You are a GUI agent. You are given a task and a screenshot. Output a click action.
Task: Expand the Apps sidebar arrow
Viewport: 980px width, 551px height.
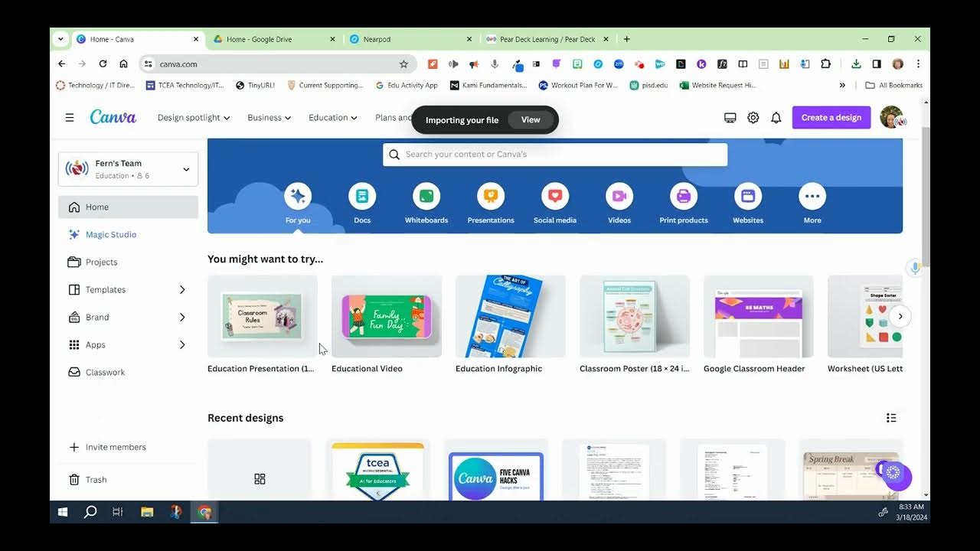coord(182,345)
